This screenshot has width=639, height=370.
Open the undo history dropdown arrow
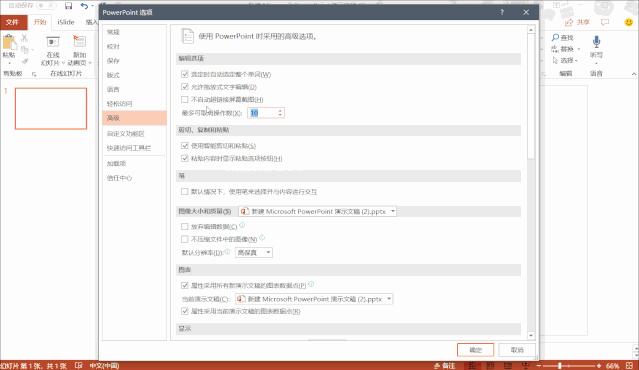[x=93, y=6]
